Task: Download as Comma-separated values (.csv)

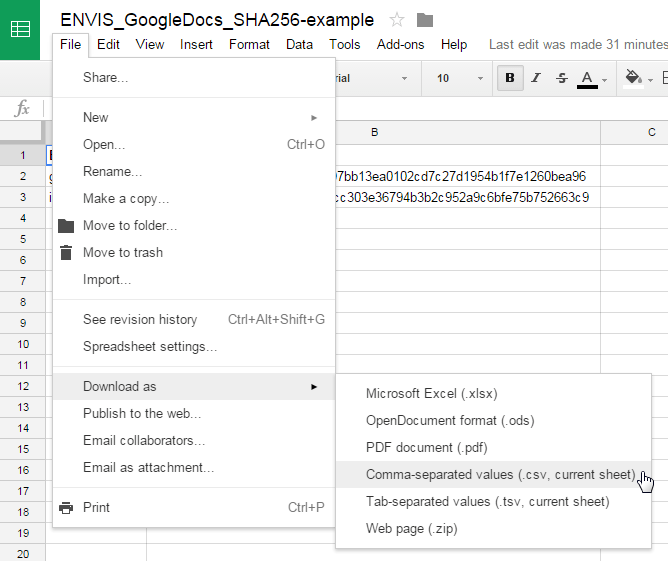Action: [x=493, y=475]
